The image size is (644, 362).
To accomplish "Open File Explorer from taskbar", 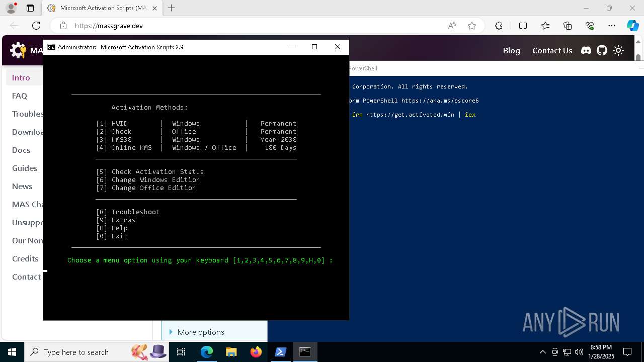I will (x=231, y=352).
